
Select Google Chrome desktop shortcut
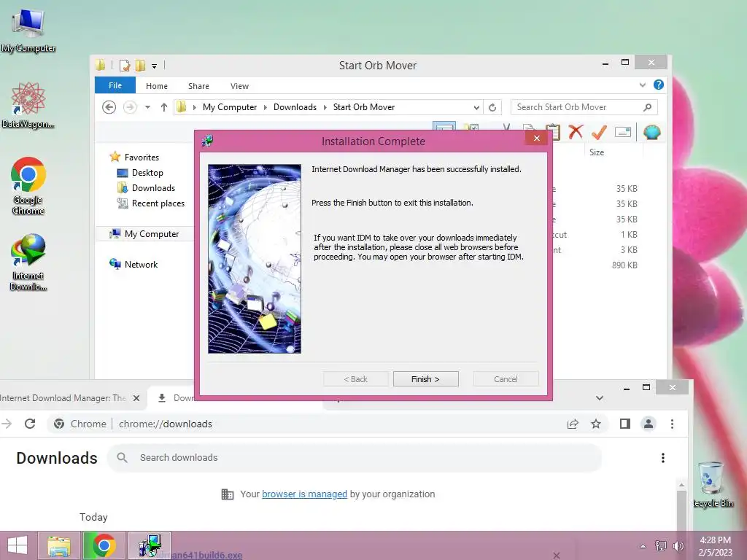[28, 186]
